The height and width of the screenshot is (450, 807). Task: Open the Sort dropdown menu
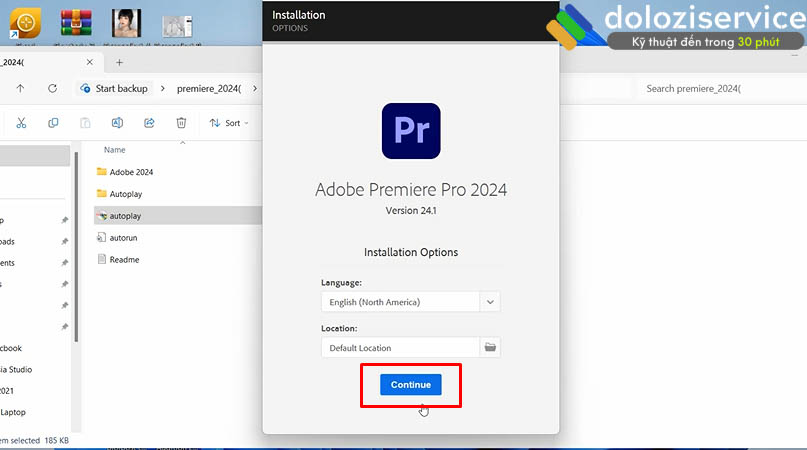[x=229, y=123]
